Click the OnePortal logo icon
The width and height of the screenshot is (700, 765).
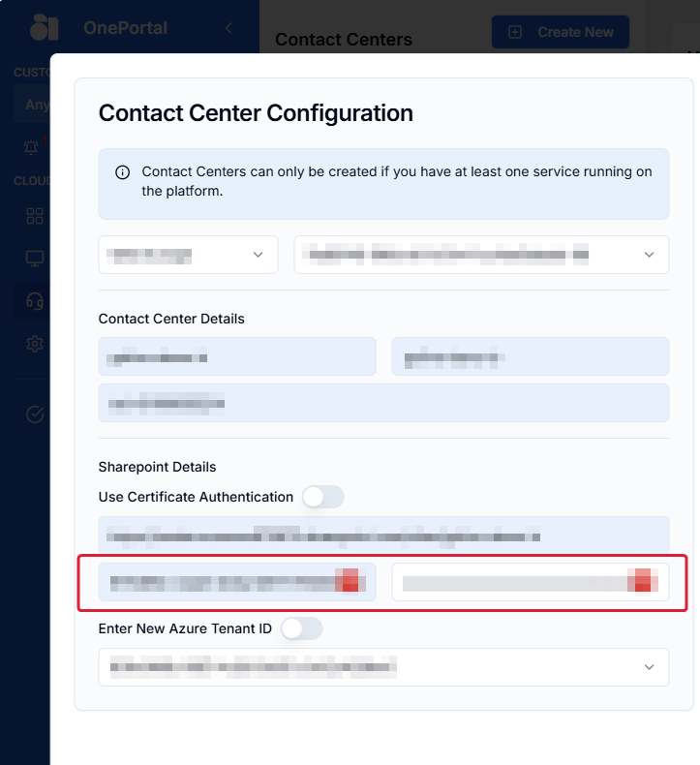(44, 28)
